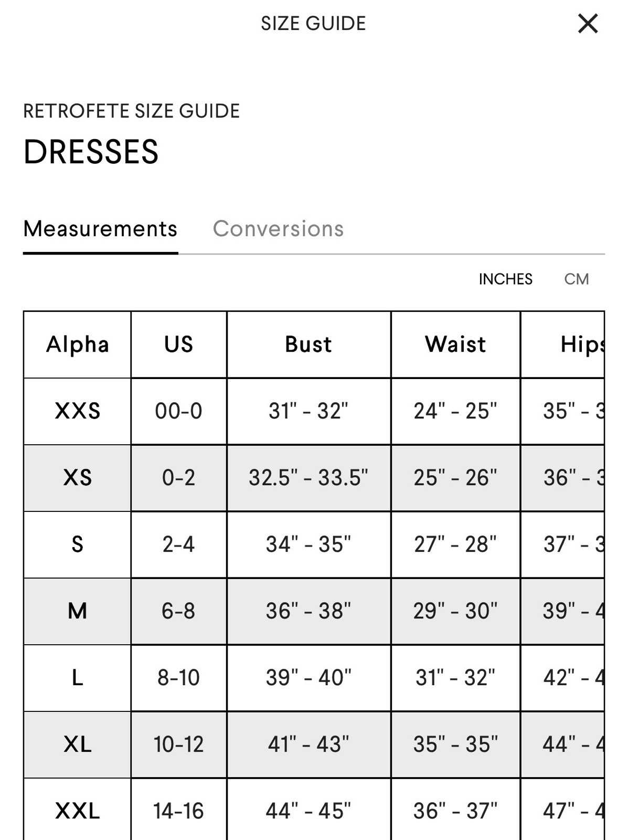Click US size 10-12 cell
This screenshot has height=840, width=628.
(x=178, y=744)
